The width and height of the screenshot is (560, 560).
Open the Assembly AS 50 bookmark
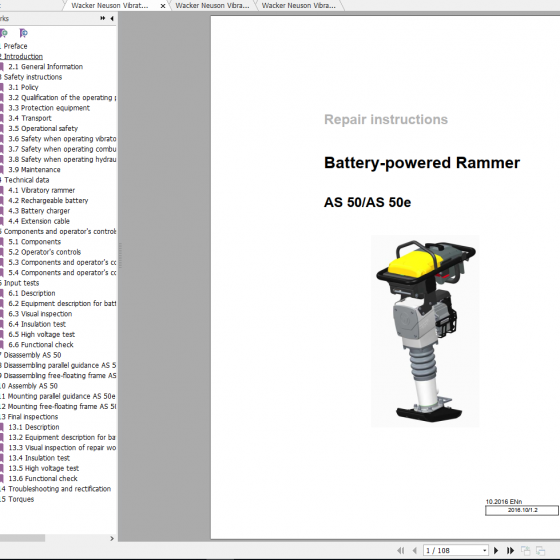31,386
